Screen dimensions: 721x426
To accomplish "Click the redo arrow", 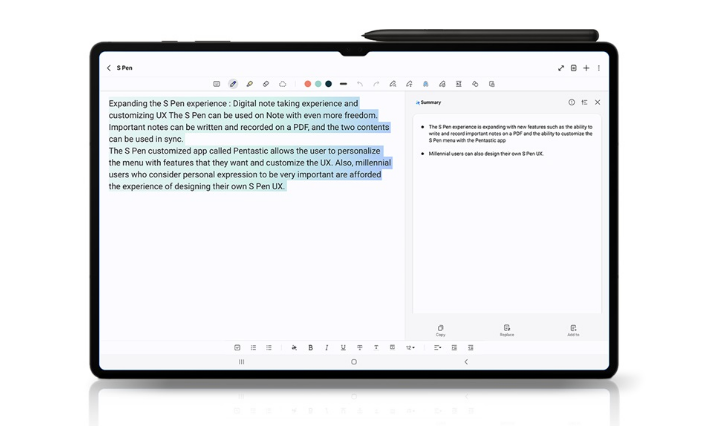I will click(376, 84).
